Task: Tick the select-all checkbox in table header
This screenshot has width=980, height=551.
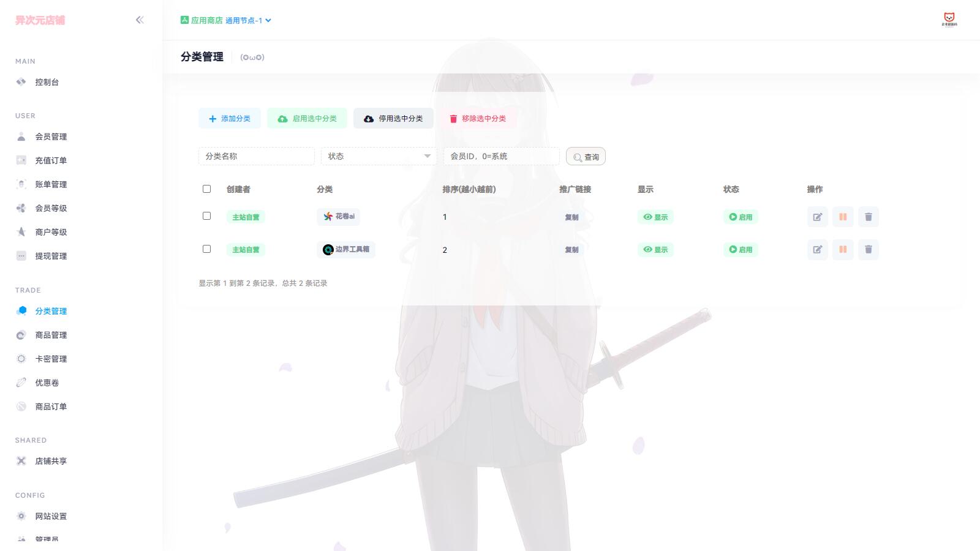Action: click(206, 189)
